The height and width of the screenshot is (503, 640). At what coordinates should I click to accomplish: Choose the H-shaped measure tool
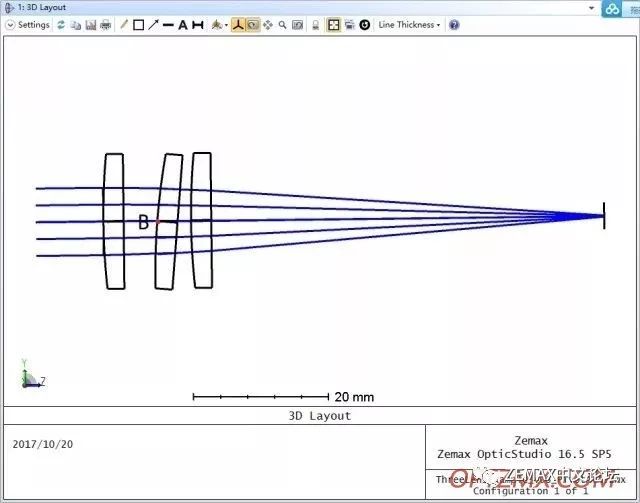click(x=198, y=25)
